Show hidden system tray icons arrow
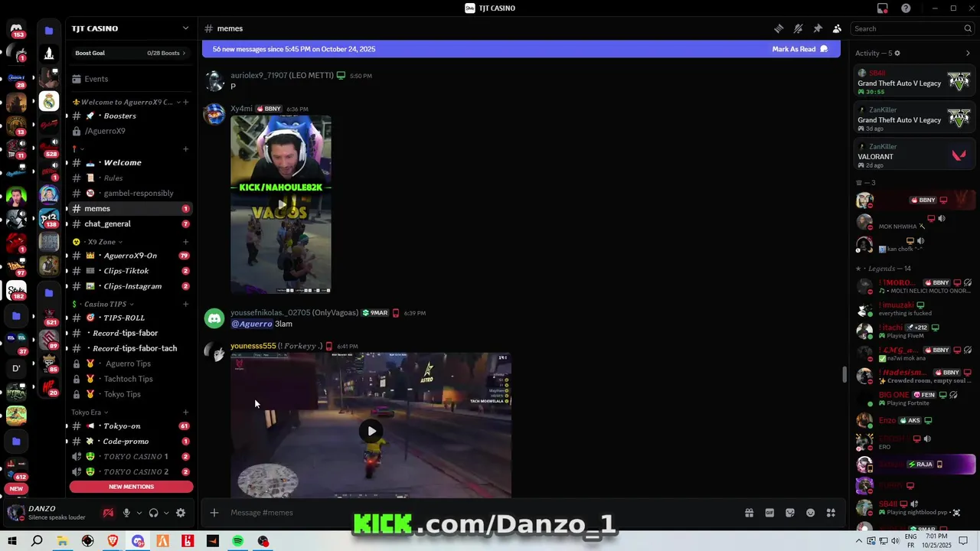This screenshot has height=551, width=980. (859, 541)
